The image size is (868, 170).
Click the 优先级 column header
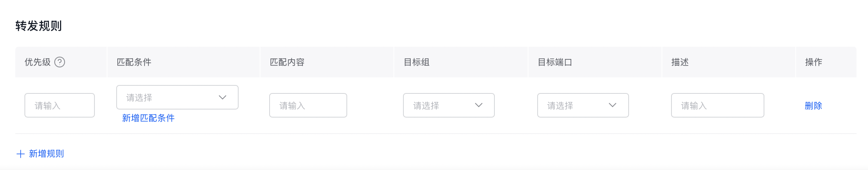click(37, 62)
